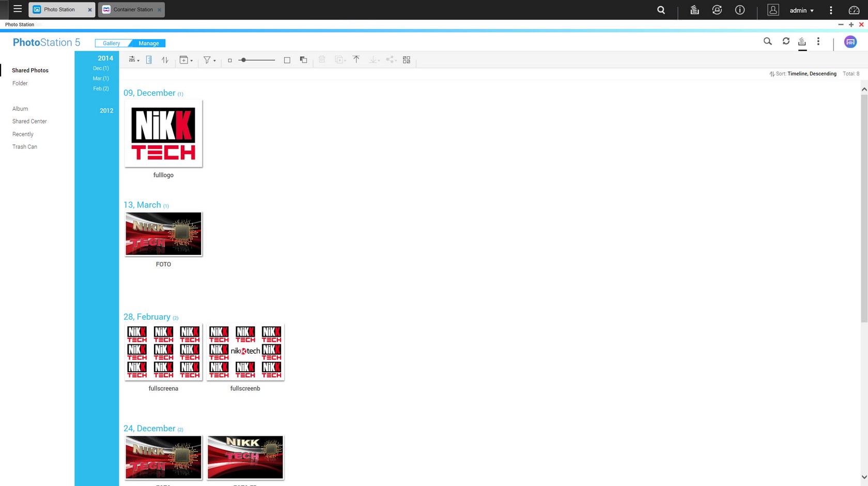
Task: Open event notifications info icon
Action: click(740, 10)
